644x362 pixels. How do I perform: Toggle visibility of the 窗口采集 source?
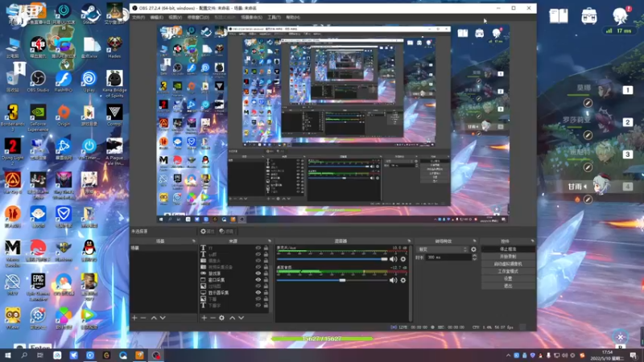click(x=258, y=280)
